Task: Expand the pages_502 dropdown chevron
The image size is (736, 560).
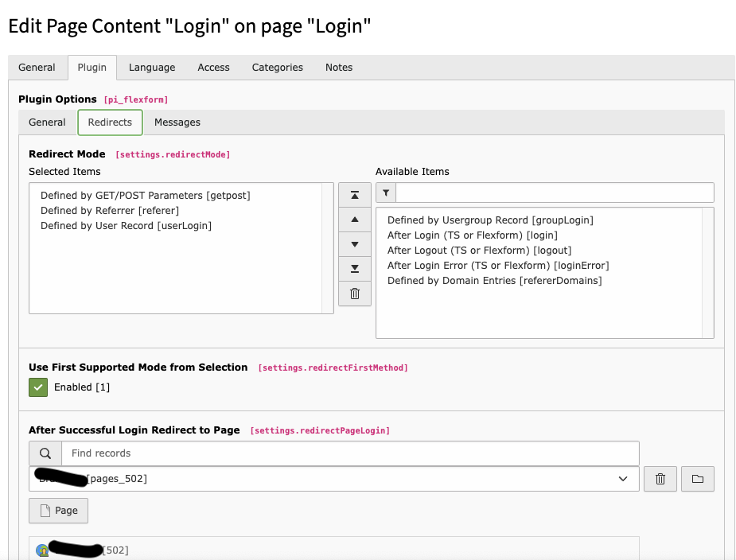Action: [623, 479]
